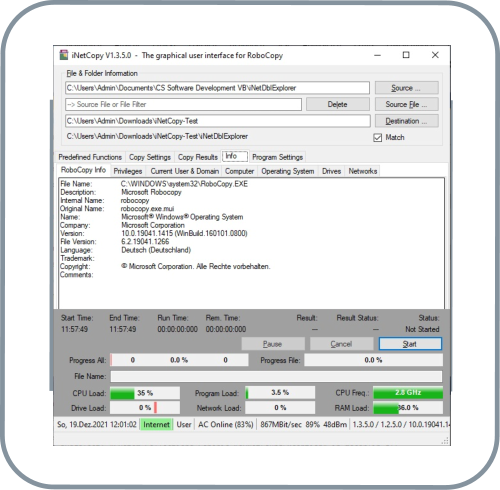Click the Run Time value 00:00:00:000
Screen dimensions: 500x490
coord(178,329)
